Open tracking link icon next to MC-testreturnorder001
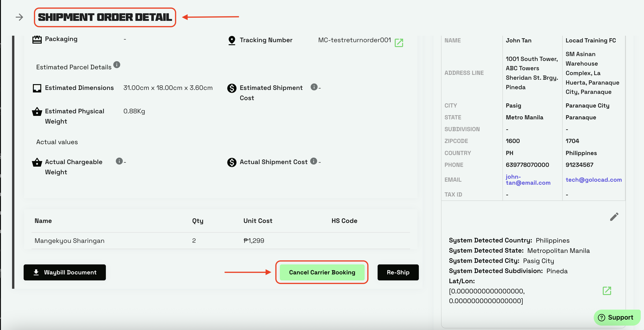This screenshot has height=330, width=644. tap(399, 43)
